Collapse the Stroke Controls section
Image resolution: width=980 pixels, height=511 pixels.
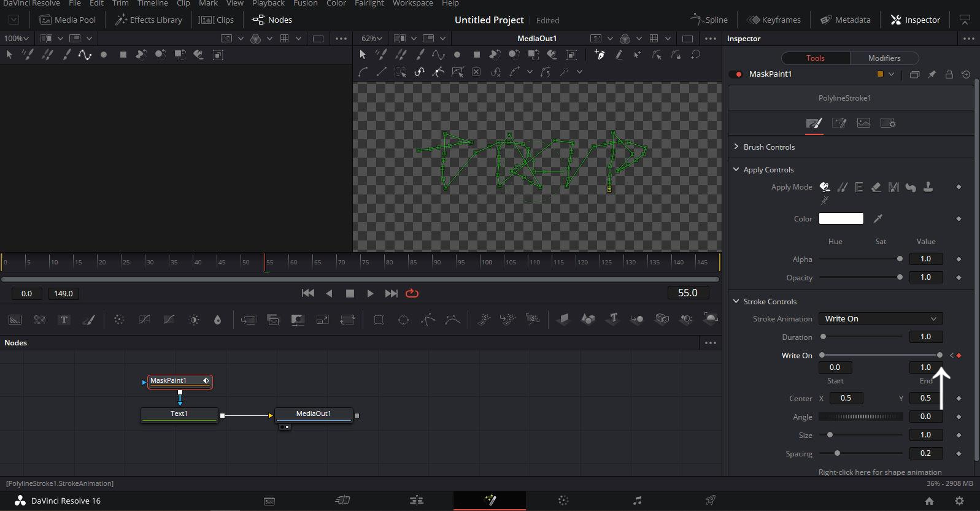tap(736, 301)
